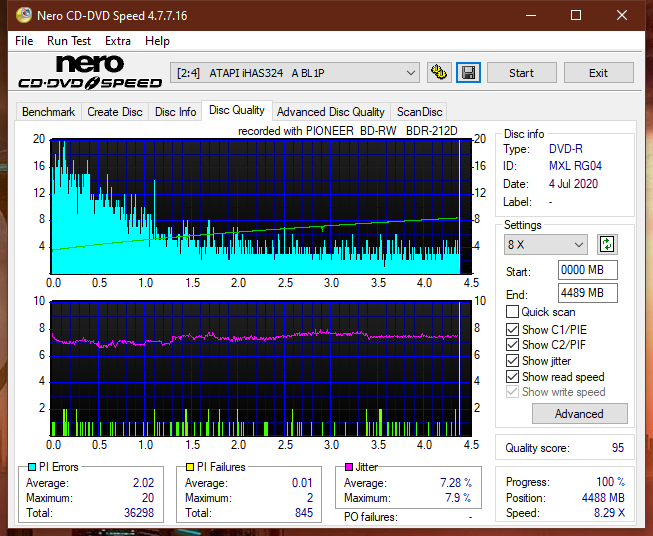Click the Advanced settings button

point(579,414)
